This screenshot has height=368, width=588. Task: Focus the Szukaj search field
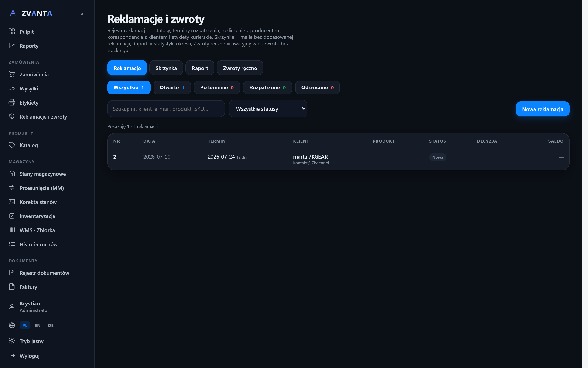166,109
